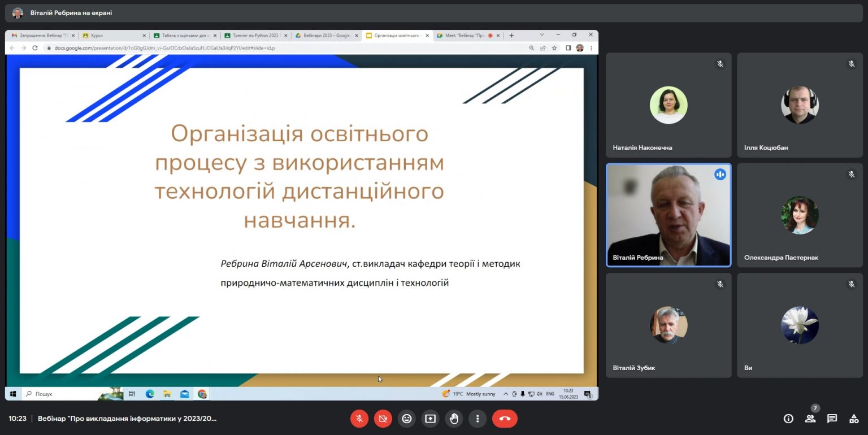Click the speaking indicator on Ребрина tile
The width and height of the screenshot is (868, 435).
(720, 175)
